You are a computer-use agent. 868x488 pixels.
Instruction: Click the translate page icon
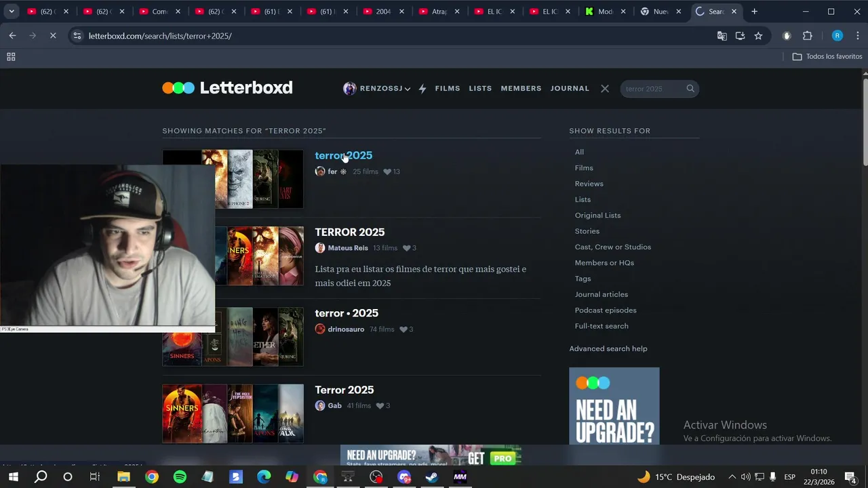(x=722, y=36)
